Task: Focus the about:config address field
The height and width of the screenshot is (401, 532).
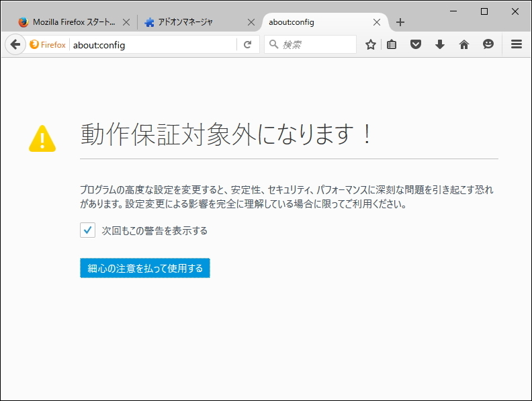Action: pos(152,45)
